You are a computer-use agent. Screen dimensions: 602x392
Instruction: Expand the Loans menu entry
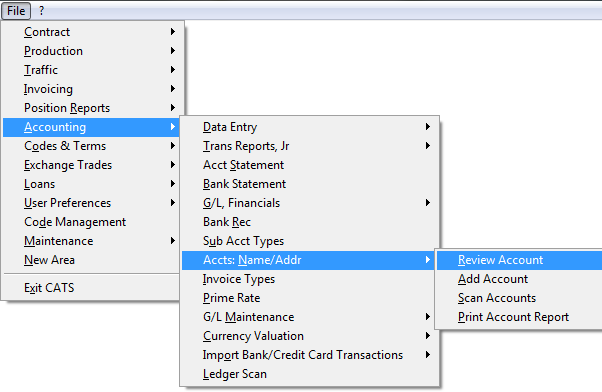click(91, 184)
